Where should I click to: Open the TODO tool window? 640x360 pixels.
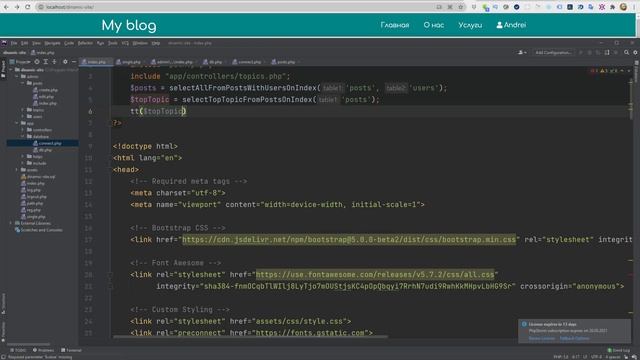tap(18, 350)
